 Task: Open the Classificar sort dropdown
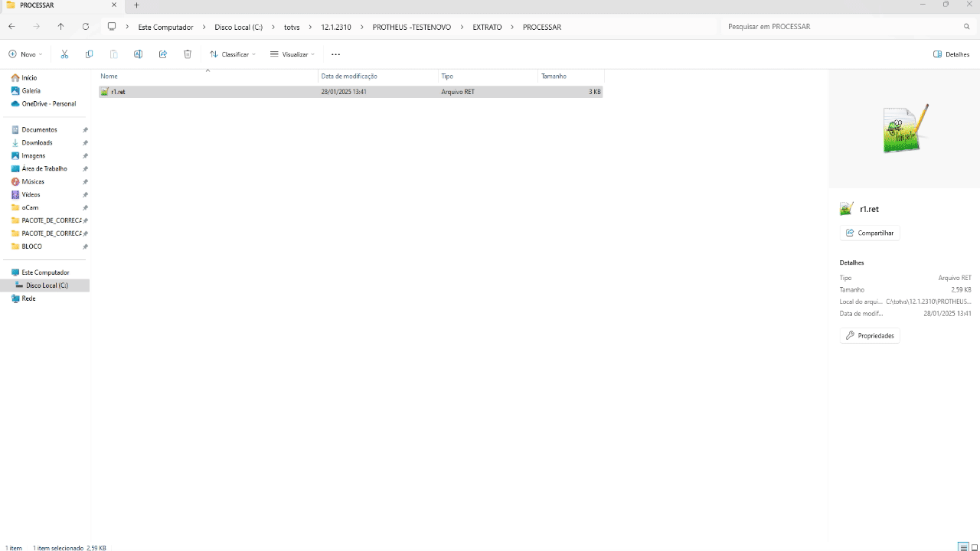233,54
